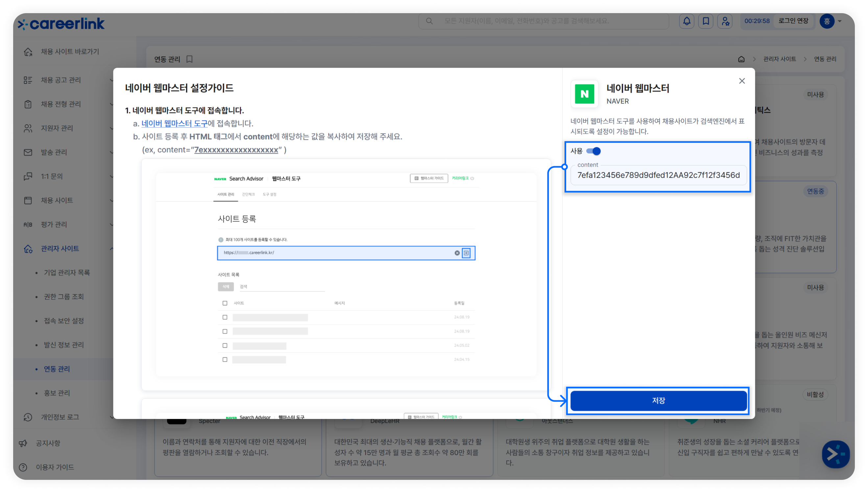Image resolution: width=868 pixels, height=493 pixels.
Task: Focus the applicant search box
Action: [x=543, y=21]
